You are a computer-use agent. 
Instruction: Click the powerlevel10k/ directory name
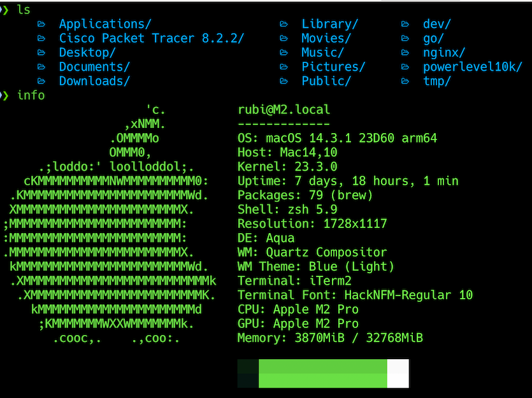tap(473, 67)
